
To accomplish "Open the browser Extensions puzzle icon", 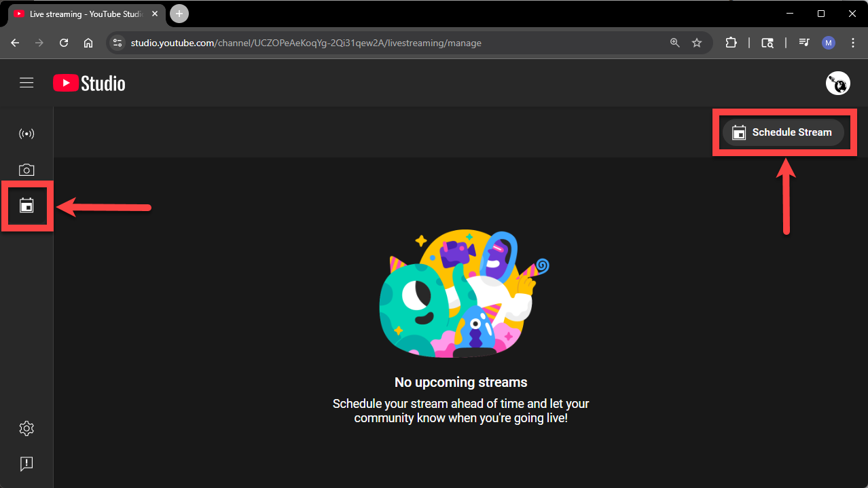I will 731,43.
